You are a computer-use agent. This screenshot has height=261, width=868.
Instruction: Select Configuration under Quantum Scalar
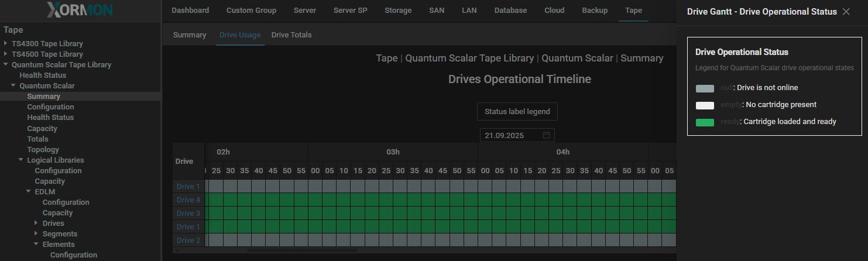[x=50, y=107]
